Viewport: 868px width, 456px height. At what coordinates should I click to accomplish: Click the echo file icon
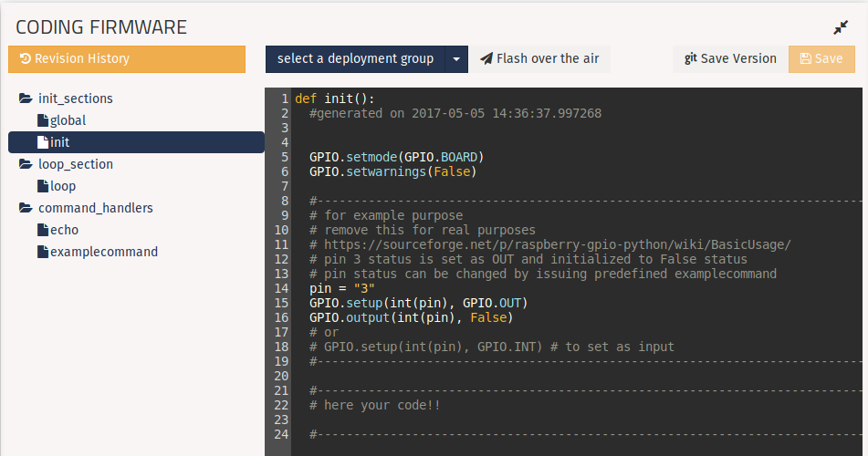point(42,231)
